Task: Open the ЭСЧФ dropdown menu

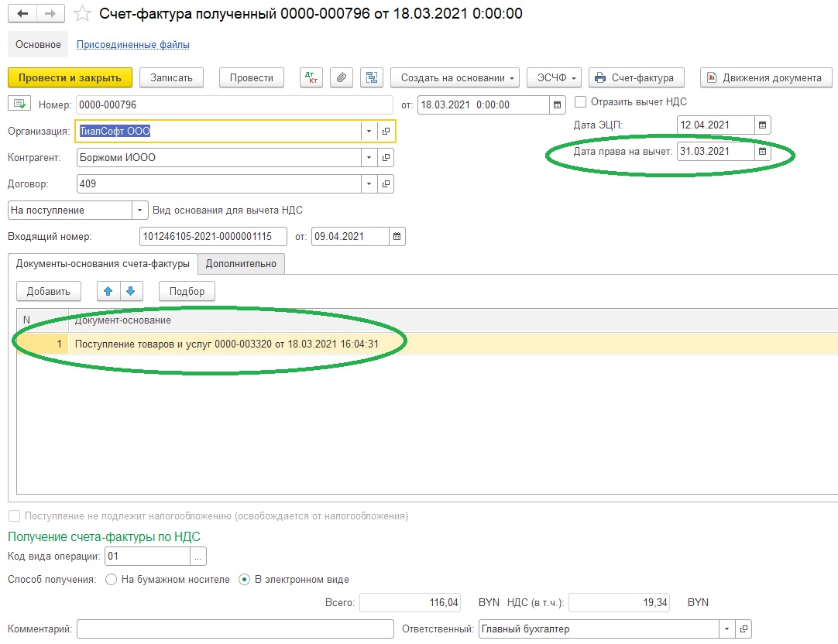Action: tap(554, 77)
